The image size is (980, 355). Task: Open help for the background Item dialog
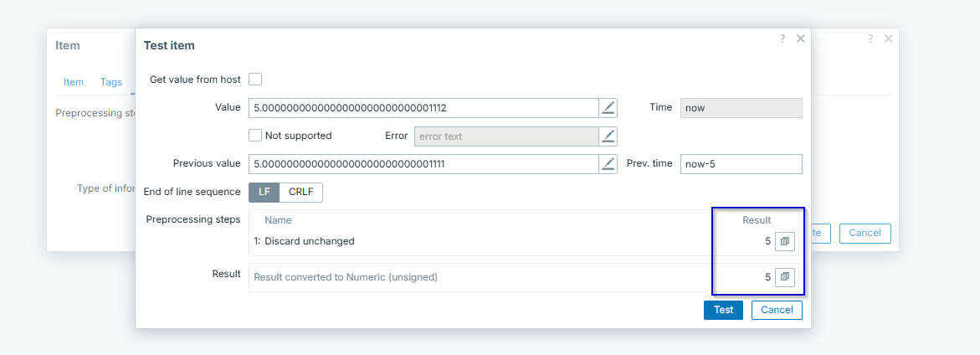tap(870, 39)
